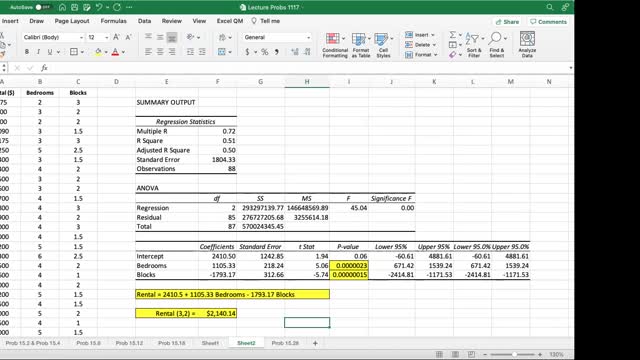Open the more options ellipsis in title bar

coord(129,7)
